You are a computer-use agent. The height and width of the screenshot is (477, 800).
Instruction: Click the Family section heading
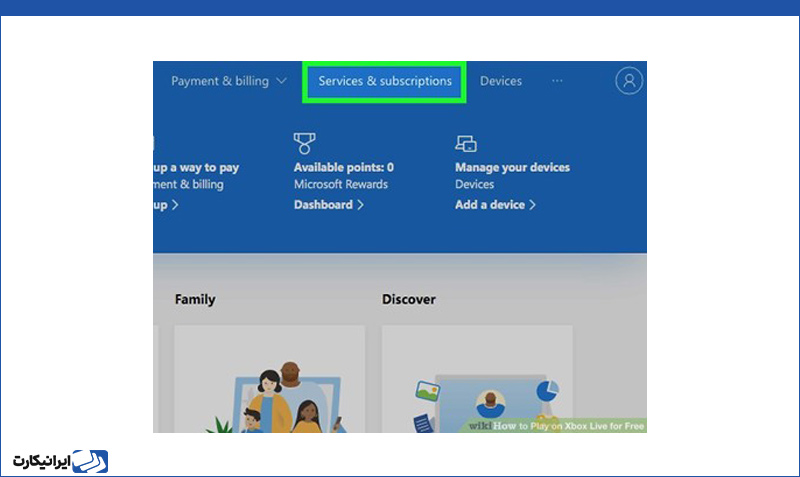[195, 299]
